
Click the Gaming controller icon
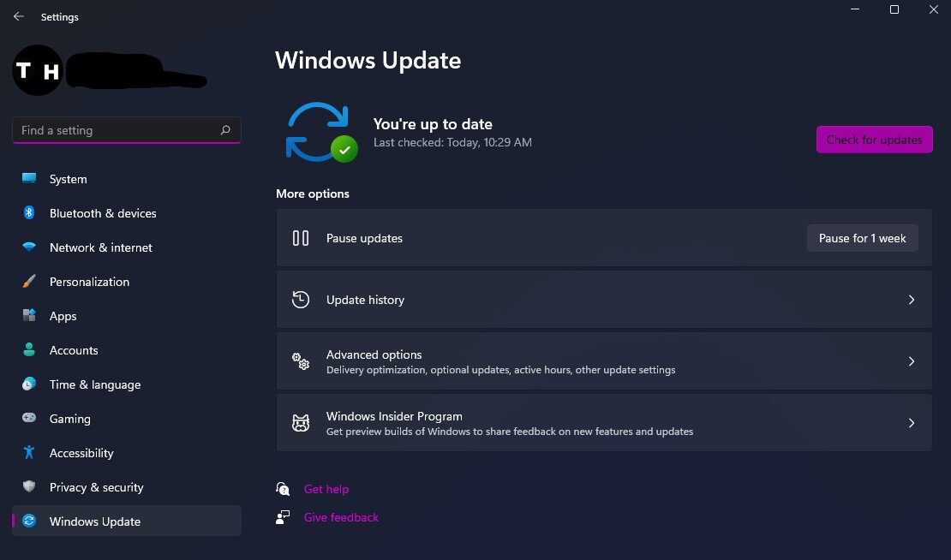click(29, 418)
